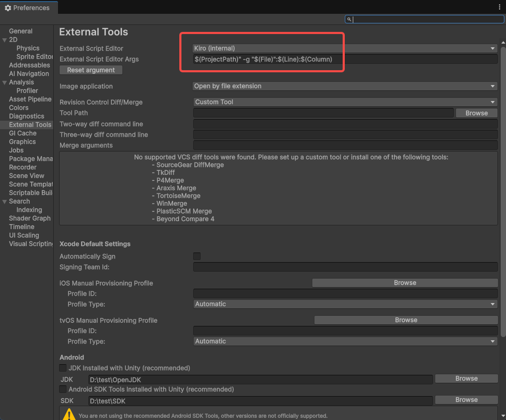
Task: Open the GI Cache preferences
Action: tap(22, 133)
